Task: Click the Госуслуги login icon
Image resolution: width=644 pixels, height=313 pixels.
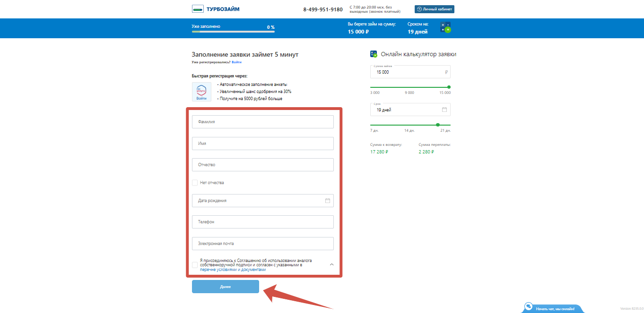Action: [x=201, y=92]
